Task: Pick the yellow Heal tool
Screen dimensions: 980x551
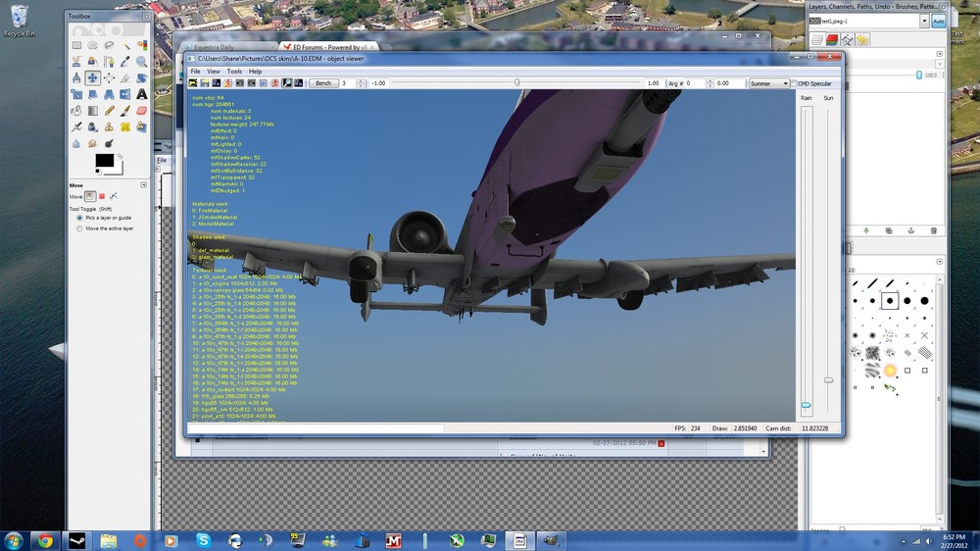Action: tap(125, 126)
